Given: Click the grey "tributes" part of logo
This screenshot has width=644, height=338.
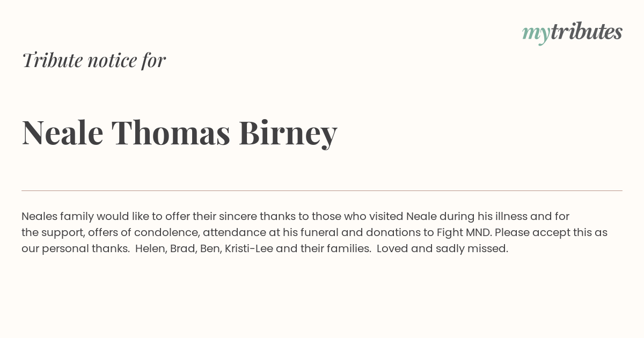Looking at the screenshot, I should coord(586,32).
